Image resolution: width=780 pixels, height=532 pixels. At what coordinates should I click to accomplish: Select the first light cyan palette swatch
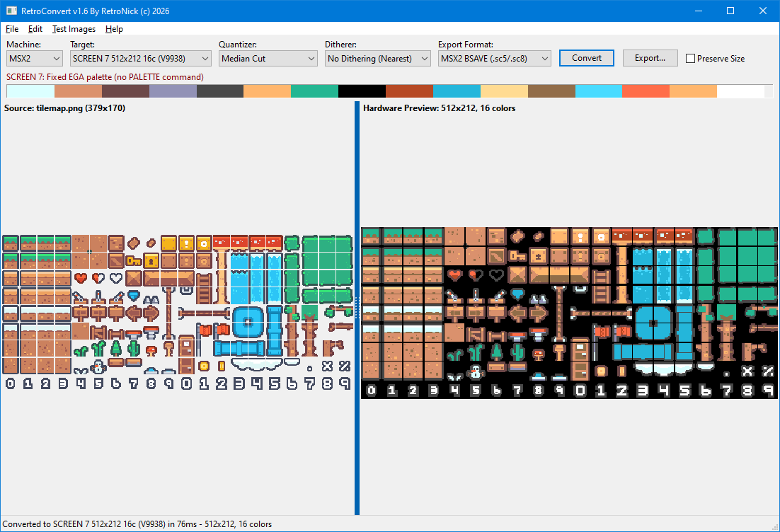(x=30, y=91)
